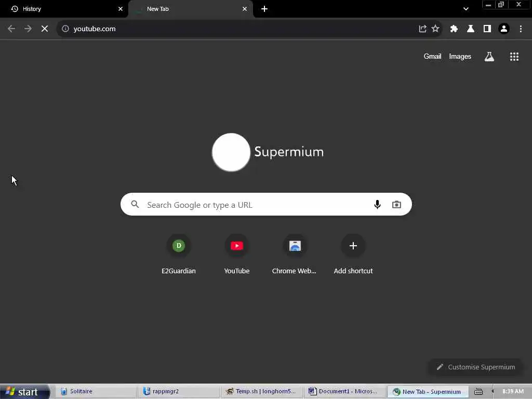Close the History tab
The image size is (532, 399).
(121, 9)
